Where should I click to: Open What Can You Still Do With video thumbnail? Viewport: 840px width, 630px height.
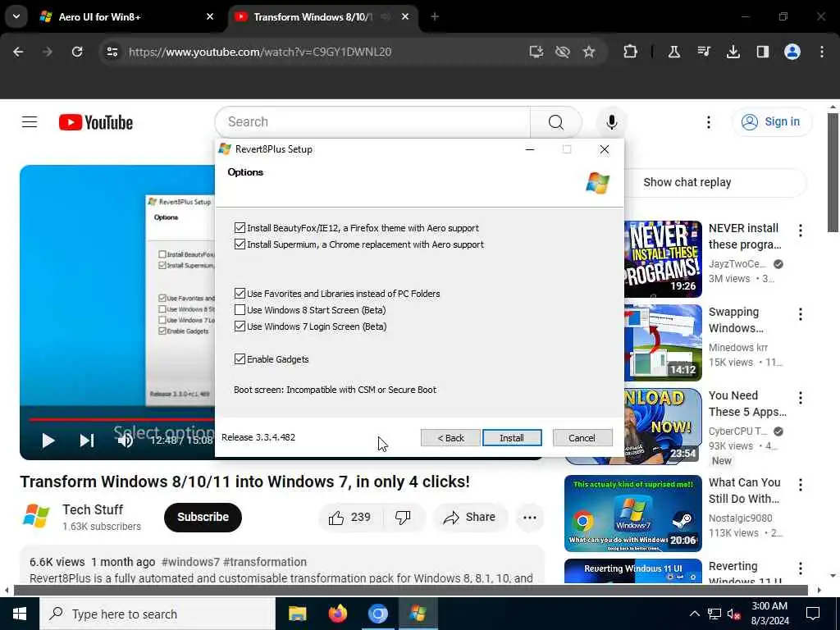tap(632, 514)
